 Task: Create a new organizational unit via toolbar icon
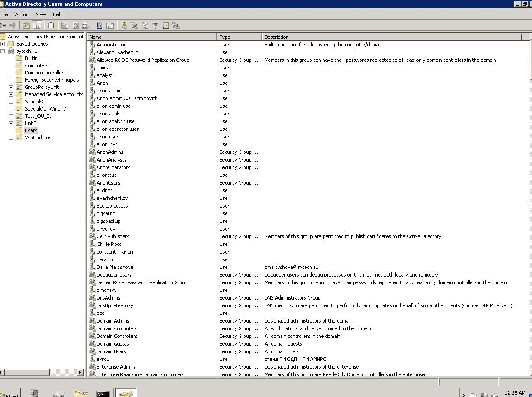tap(145, 25)
